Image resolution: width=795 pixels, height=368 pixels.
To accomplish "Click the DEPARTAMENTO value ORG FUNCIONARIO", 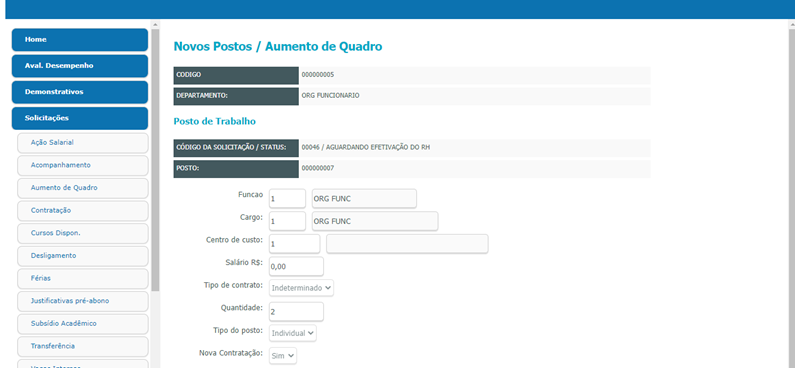I will [331, 95].
